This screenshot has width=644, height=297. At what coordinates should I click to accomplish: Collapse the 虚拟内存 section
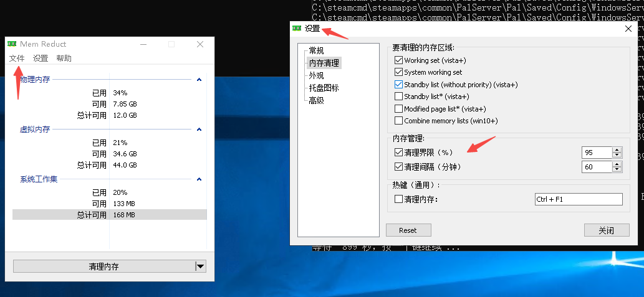click(199, 130)
